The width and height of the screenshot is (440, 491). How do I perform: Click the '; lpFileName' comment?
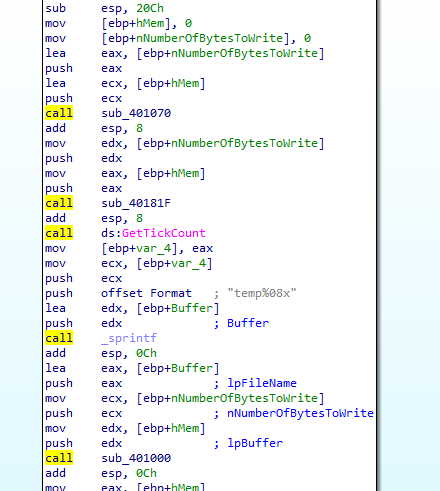click(255, 383)
